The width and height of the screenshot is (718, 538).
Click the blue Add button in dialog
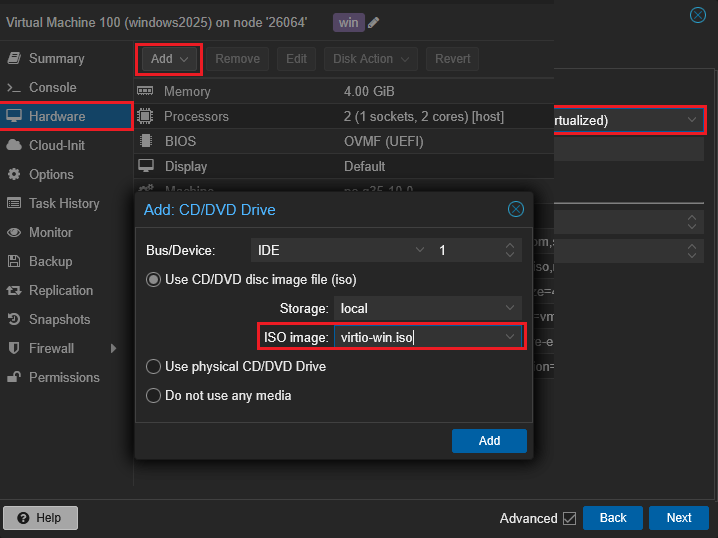point(489,440)
